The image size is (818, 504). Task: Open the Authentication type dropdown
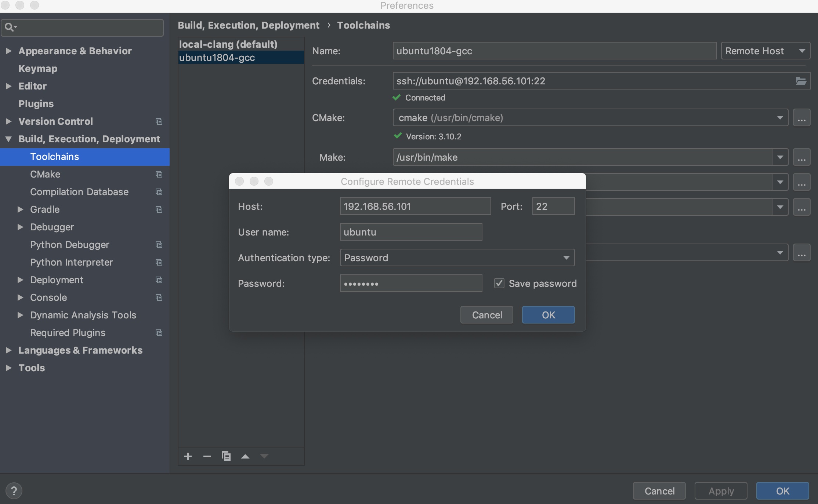point(457,258)
